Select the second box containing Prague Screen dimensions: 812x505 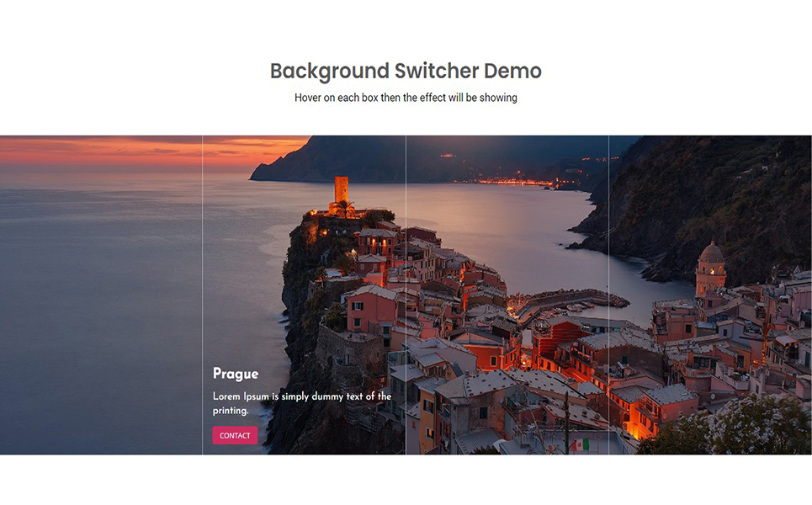tap(304, 295)
